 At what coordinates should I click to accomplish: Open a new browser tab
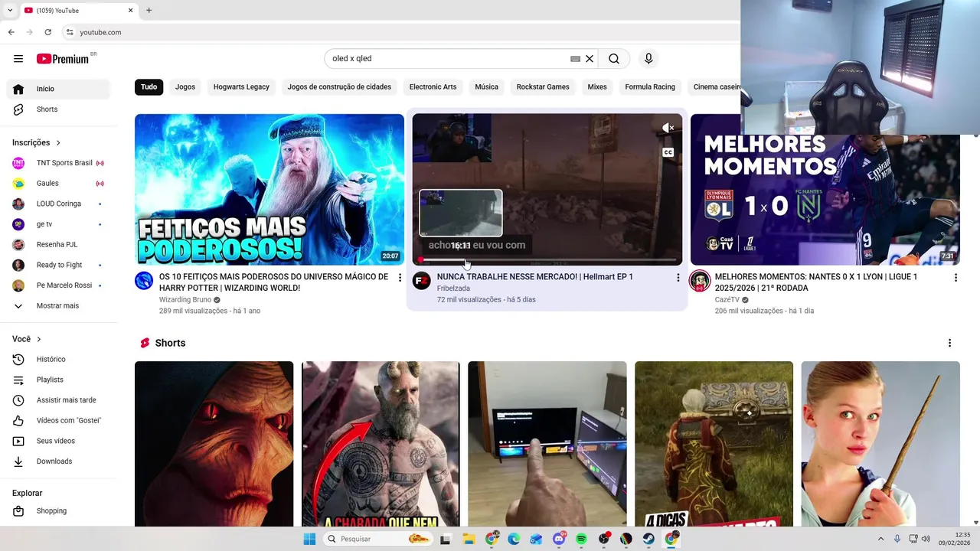(x=149, y=11)
